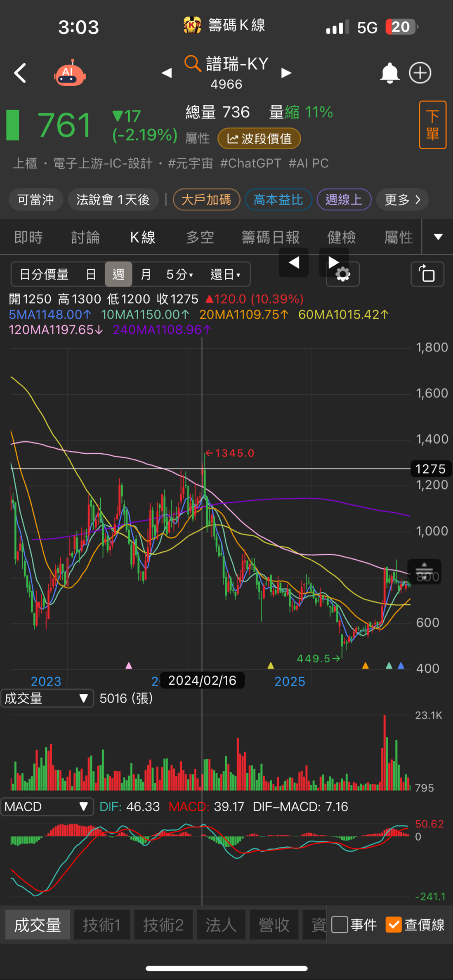Screen dimensions: 453x980
Task: Switch to next stock with right triangle
Action: click(x=286, y=73)
